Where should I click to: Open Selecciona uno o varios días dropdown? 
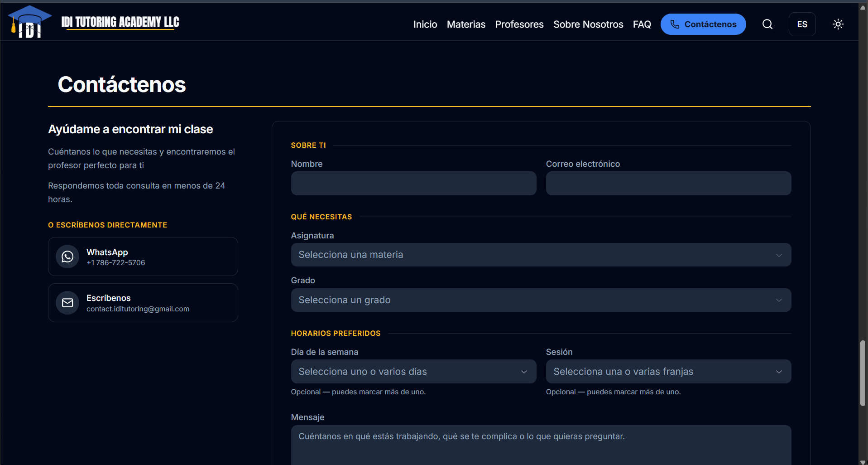[x=413, y=371]
